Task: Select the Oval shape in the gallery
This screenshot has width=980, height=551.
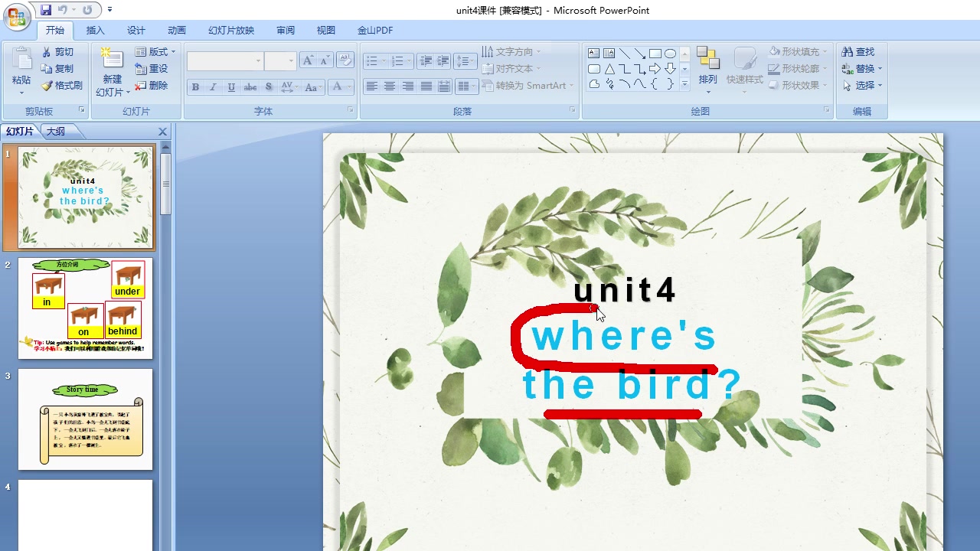Action: (x=671, y=54)
